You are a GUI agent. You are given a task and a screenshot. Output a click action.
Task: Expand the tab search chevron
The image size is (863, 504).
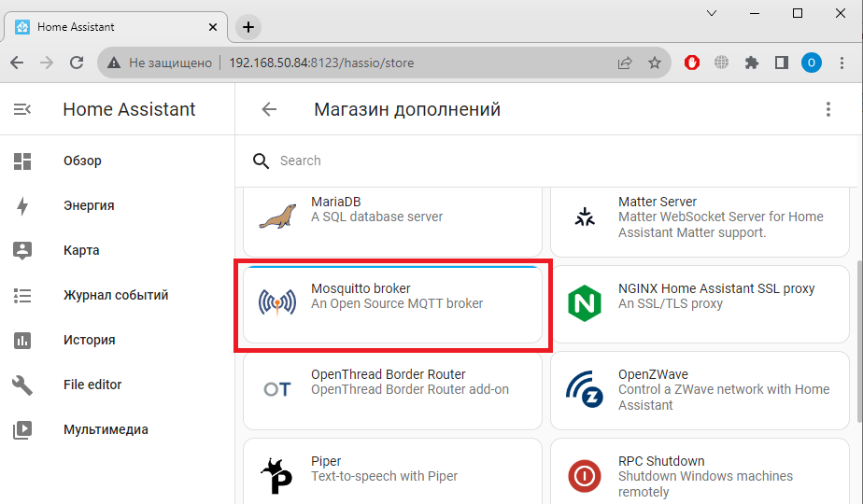click(x=712, y=13)
